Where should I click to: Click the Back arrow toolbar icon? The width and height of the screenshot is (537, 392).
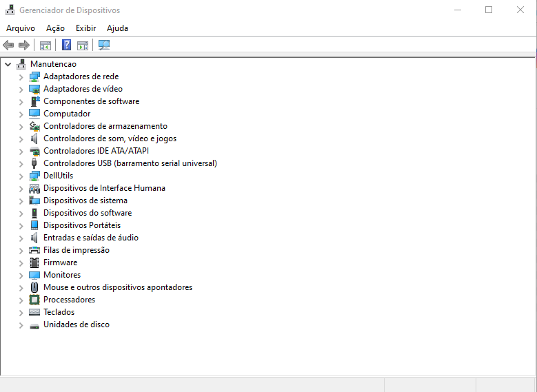coord(8,45)
